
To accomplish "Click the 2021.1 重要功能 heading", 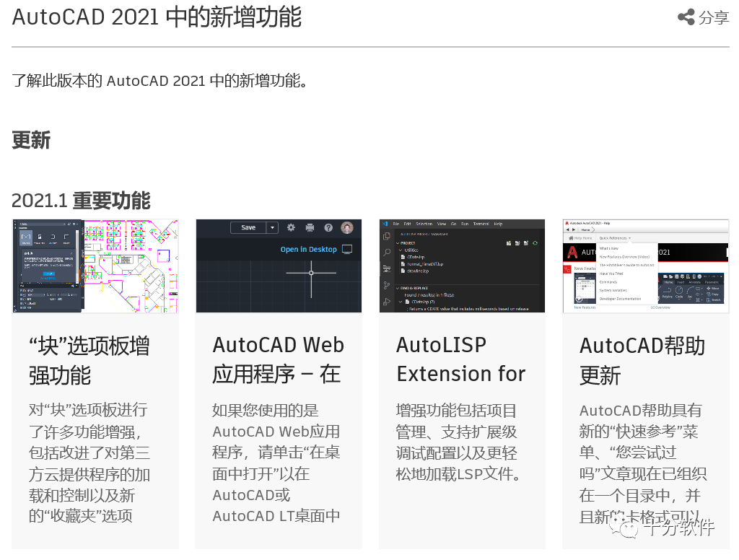I will (x=81, y=201).
